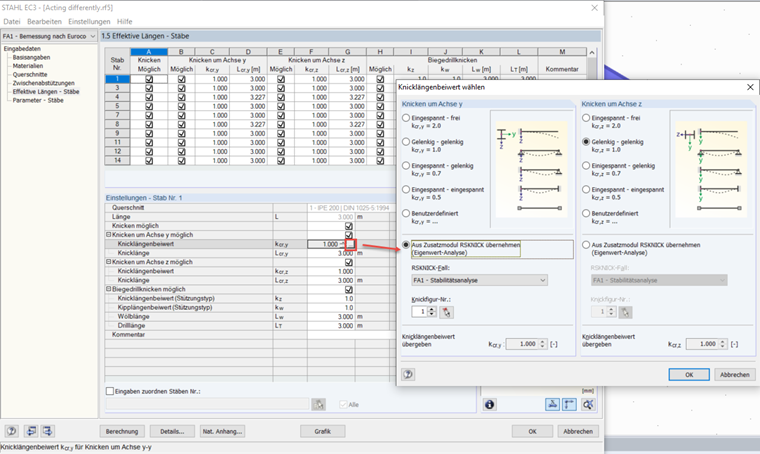Go to previous input table using the back arrow icon
This screenshot has width=760, height=454.
click(32, 431)
